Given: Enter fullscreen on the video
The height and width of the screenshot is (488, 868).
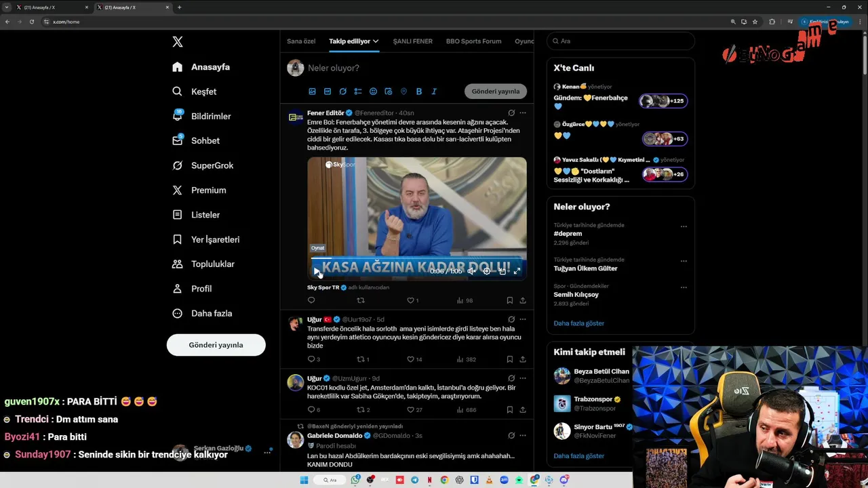Looking at the screenshot, I should coord(517,271).
